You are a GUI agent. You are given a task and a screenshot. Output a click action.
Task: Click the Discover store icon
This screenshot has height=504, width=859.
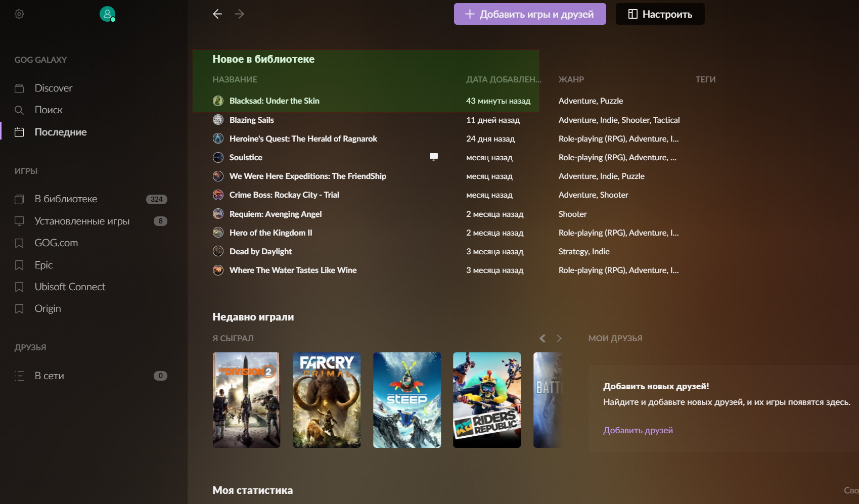[x=19, y=88]
